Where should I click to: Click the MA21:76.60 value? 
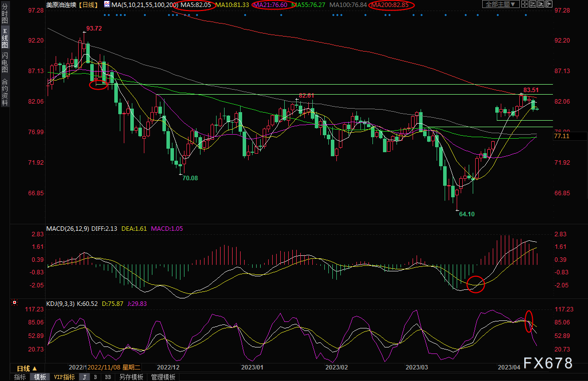271,5
